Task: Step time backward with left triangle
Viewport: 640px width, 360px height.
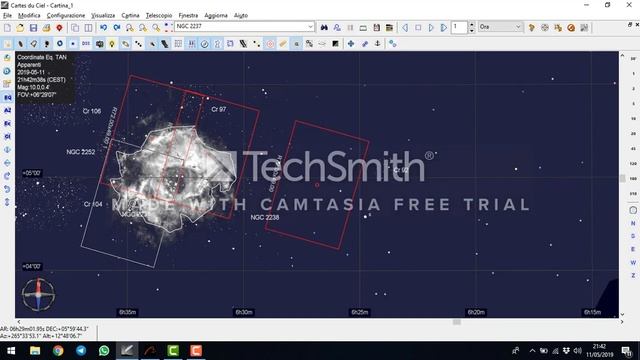Action: pyautogui.click(x=405, y=28)
